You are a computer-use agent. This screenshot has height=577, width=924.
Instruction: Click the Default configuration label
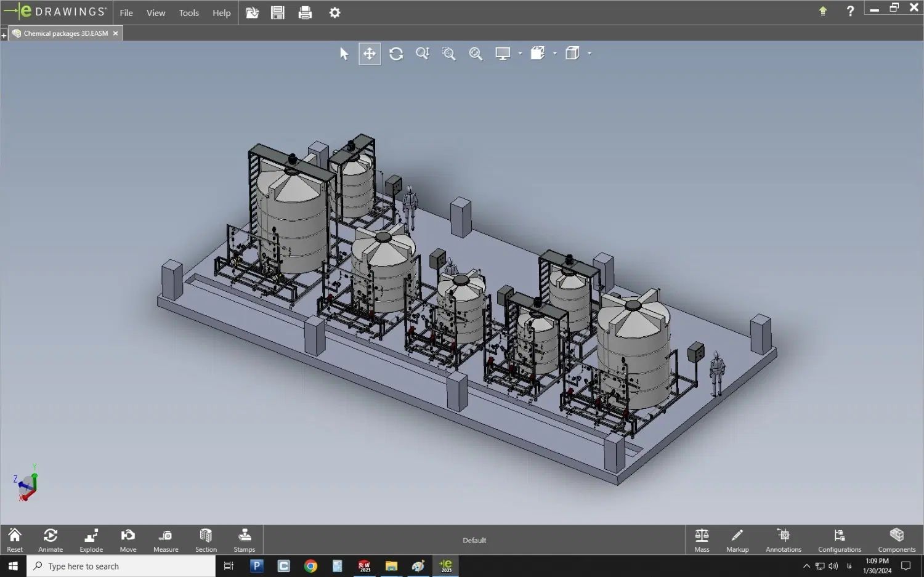474,540
